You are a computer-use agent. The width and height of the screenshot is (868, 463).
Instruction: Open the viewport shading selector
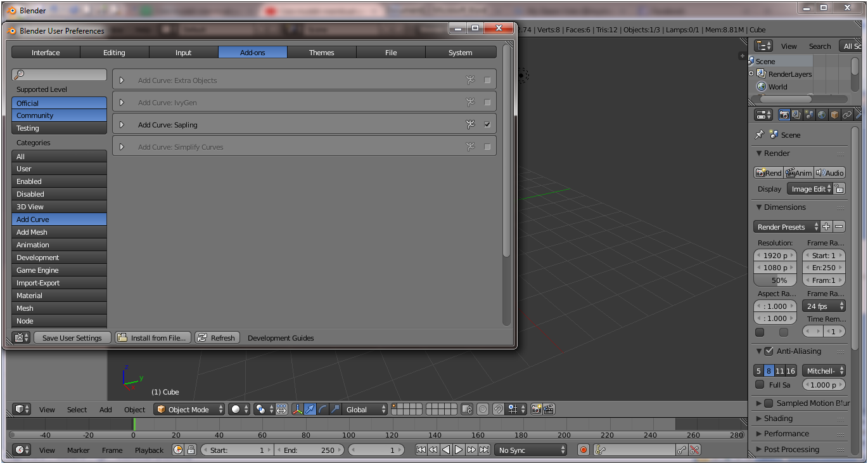(x=239, y=409)
